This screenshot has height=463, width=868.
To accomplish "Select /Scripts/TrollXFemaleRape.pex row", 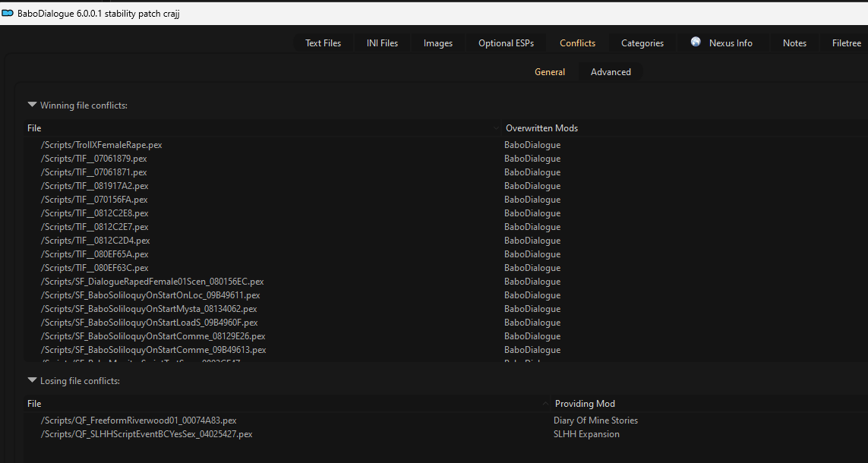I will 101,145.
